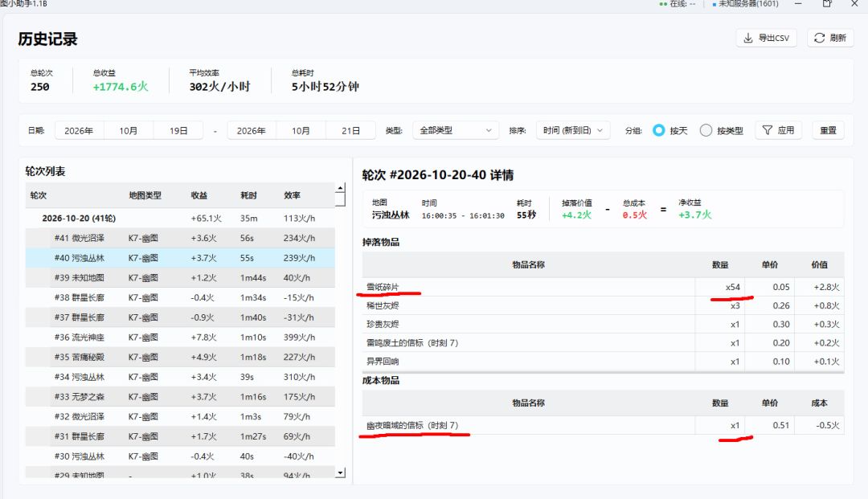868x499 pixels.
Task: Click the 价值 header of dropped items table
Action: point(819,264)
